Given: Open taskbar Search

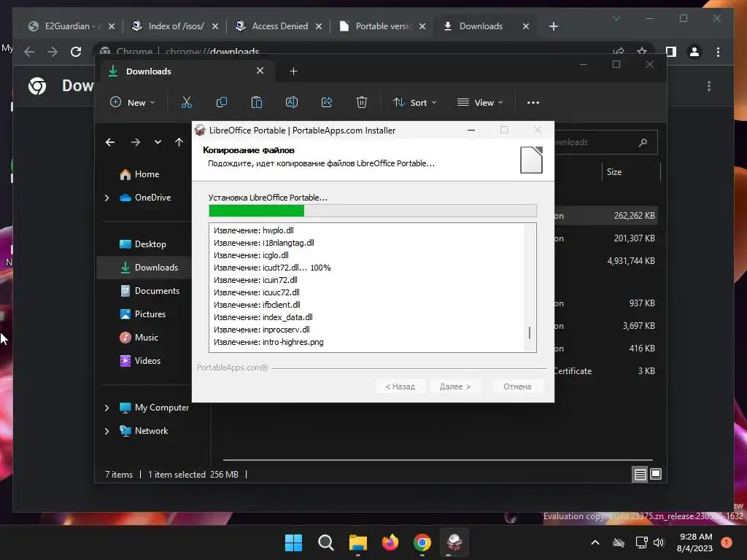Looking at the screenshot, I should pyautogui.click(x=326, y=542).
